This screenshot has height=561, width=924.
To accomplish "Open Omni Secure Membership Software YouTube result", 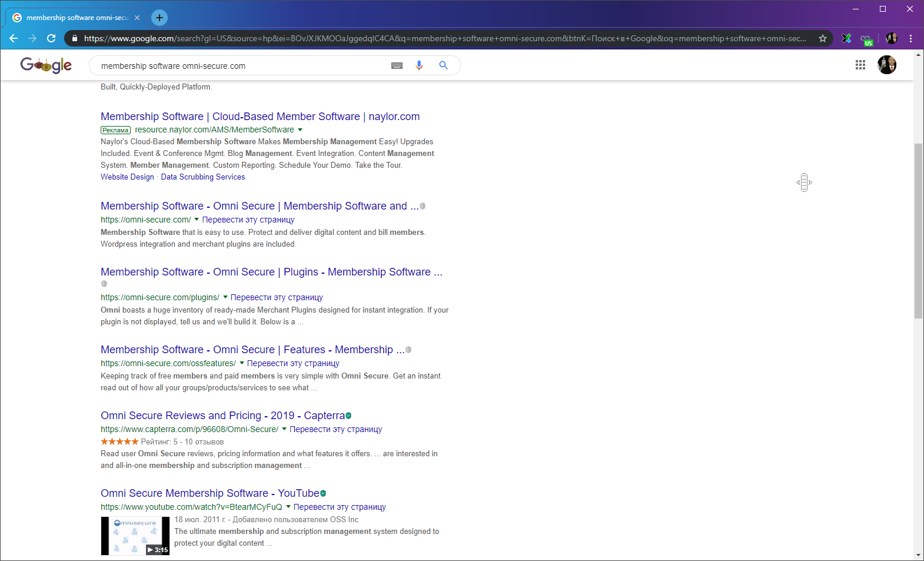I will (210, 493).
